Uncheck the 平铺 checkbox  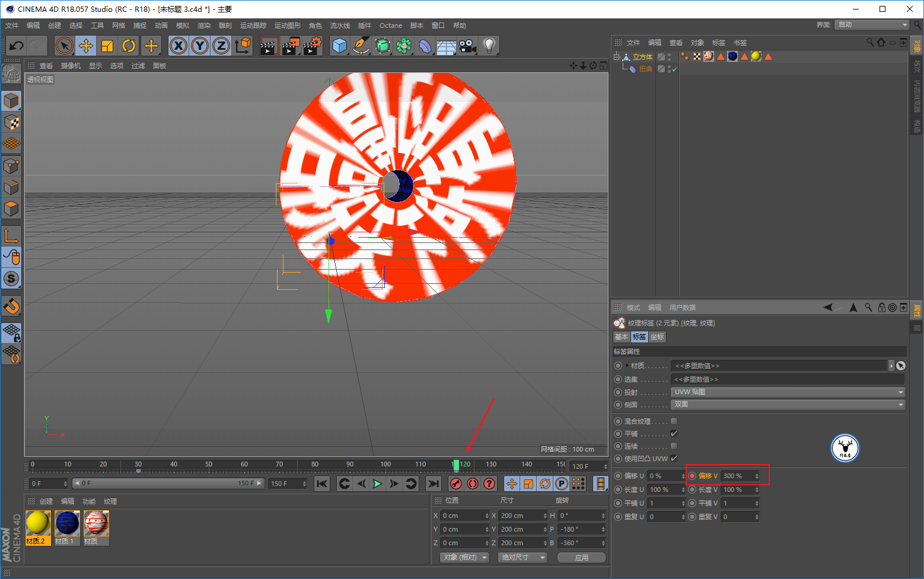pos(674,434)
